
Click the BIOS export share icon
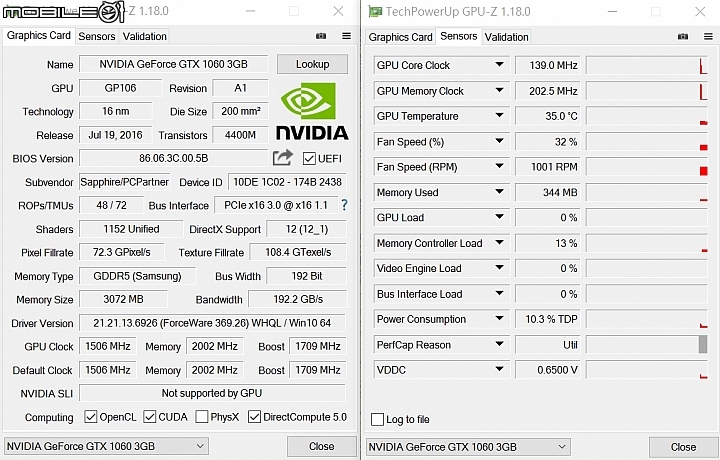point(282,158)
